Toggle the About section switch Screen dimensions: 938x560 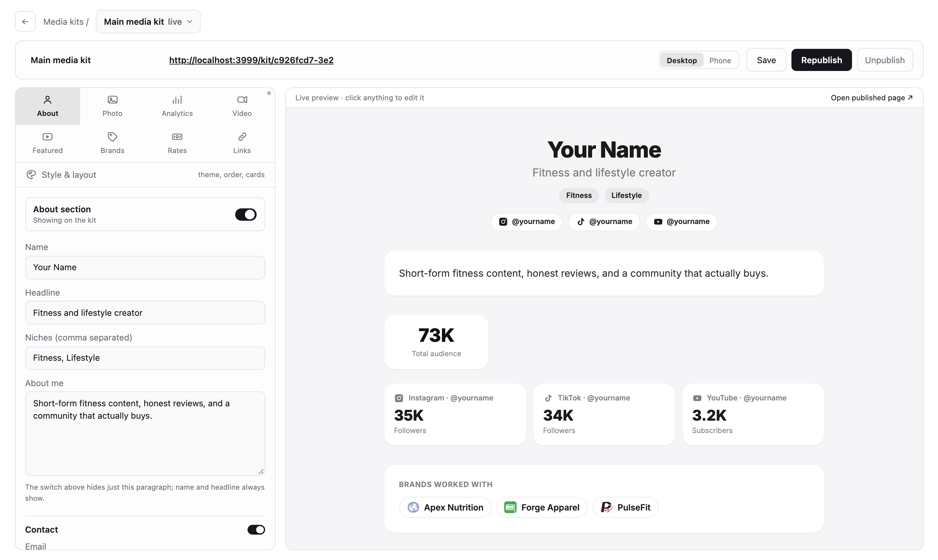click(246, 214)
